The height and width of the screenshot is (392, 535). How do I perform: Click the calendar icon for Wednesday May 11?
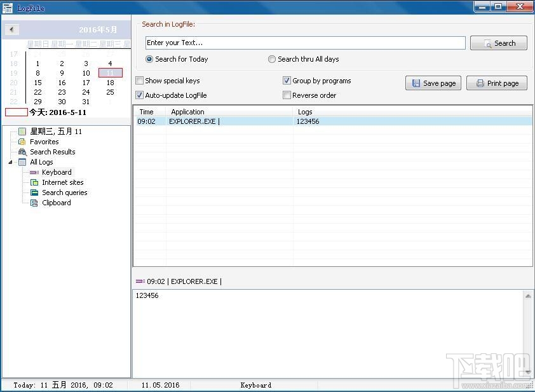click(x=22, y=132)
